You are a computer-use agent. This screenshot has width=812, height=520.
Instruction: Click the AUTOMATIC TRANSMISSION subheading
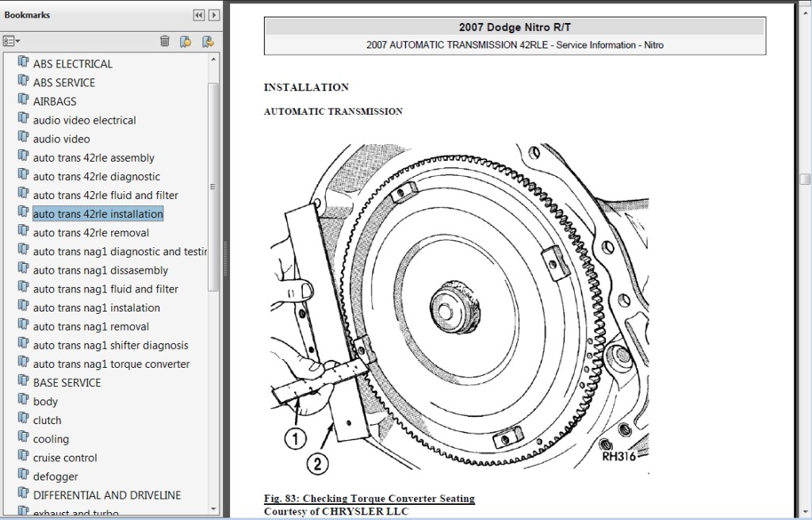(x=333, y=111)
